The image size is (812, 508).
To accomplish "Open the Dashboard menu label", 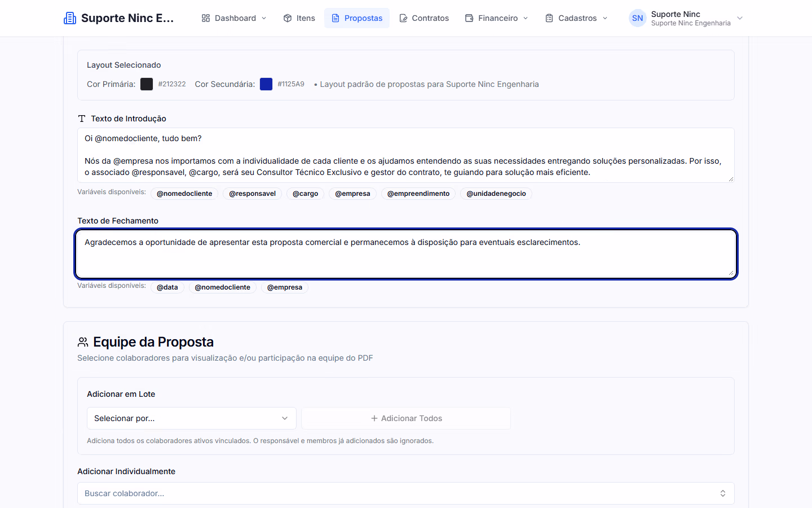I will coord(235,18).
